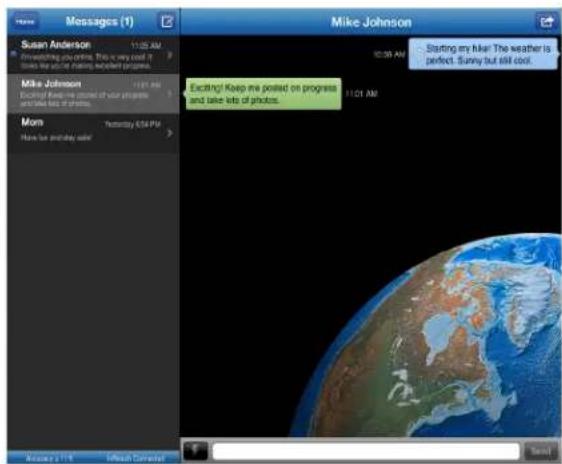Image resolution: width=562 pixels, height=464 pixels.
Task: Click the dark attachment icon left of input
Action: coord(195,451)
